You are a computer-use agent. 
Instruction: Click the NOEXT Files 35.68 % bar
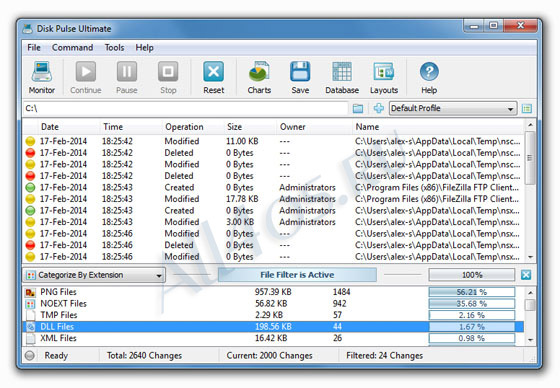(472, 304)
